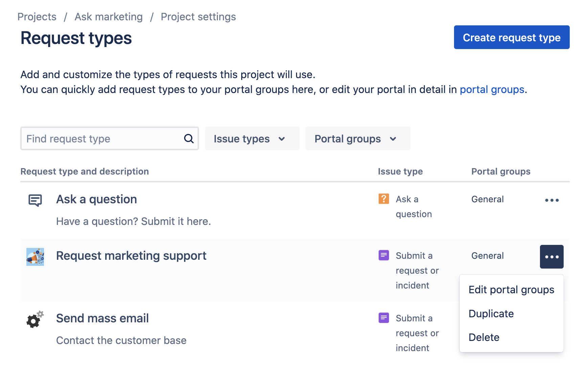
Task: Click the purple issue icon in the Request marketing support row
Action: click(x=384, y=255)
